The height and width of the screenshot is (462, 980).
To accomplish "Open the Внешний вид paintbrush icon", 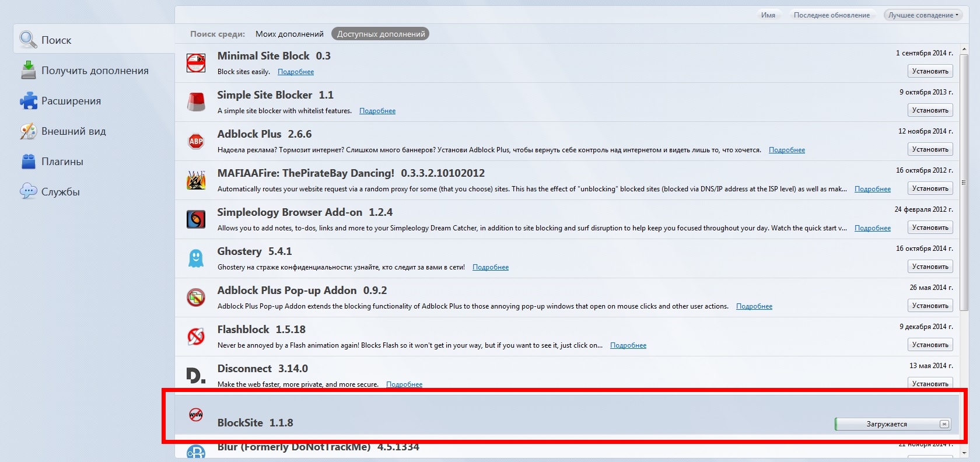I will [28, 131].
